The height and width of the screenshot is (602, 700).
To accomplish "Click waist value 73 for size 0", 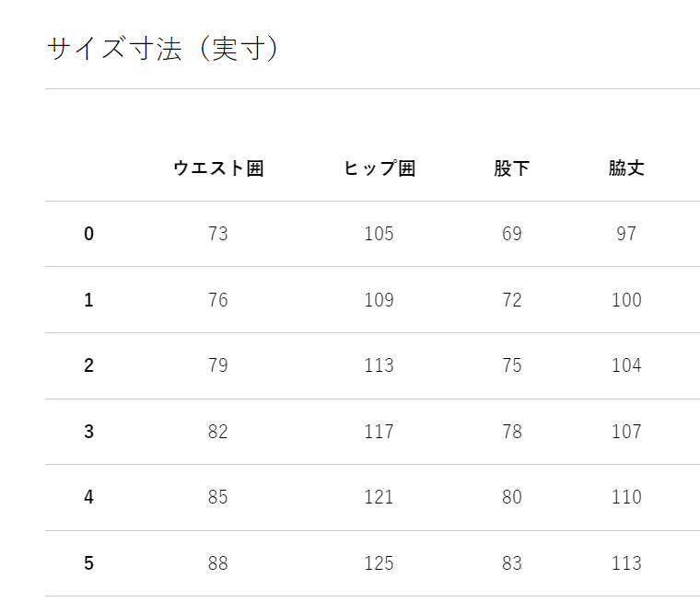I will click(x=218, y=234).
